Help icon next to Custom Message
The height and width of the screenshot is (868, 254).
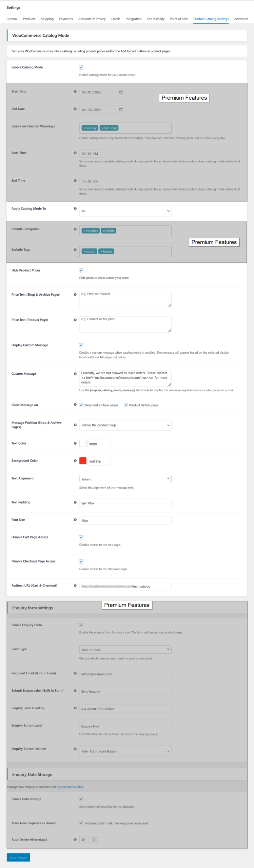coord(75,374)
